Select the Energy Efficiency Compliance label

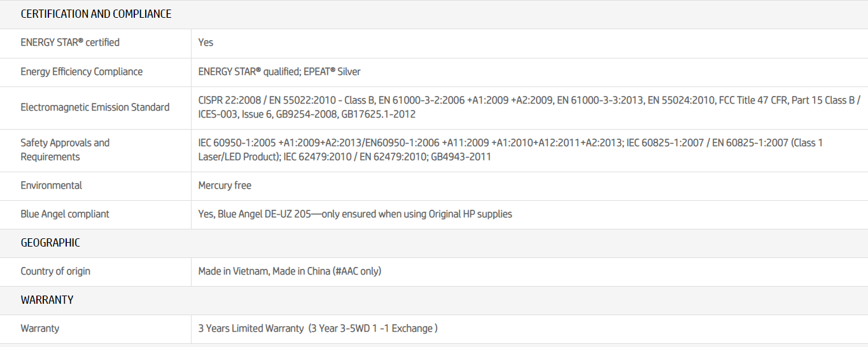coord(81,72)
